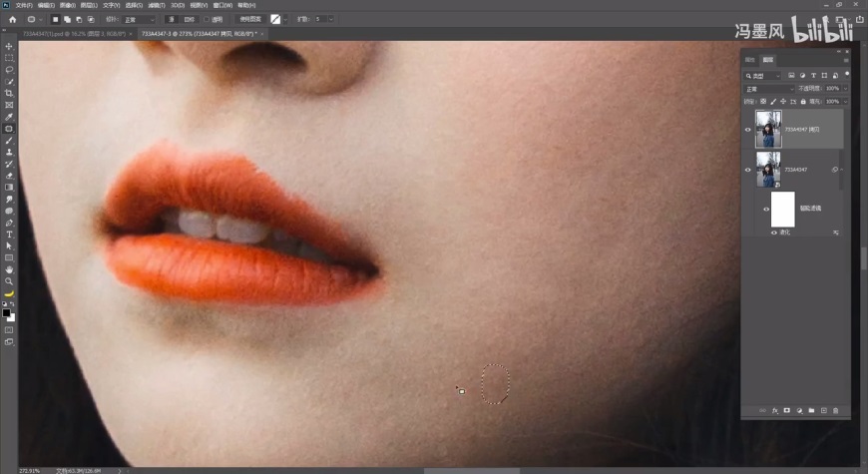
Task: Open the 滤镜(T) menu
Action: pyautogui.click(x=156, y=5)
